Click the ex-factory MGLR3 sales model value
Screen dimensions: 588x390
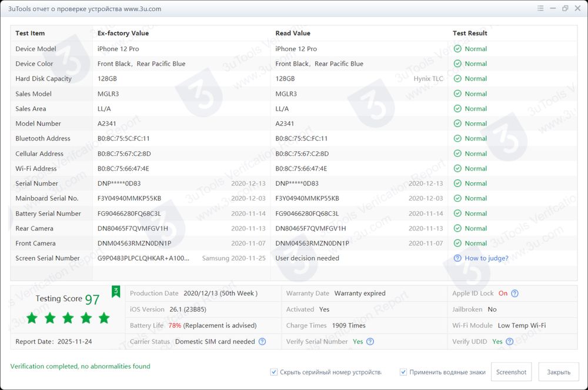coord(108,94)
